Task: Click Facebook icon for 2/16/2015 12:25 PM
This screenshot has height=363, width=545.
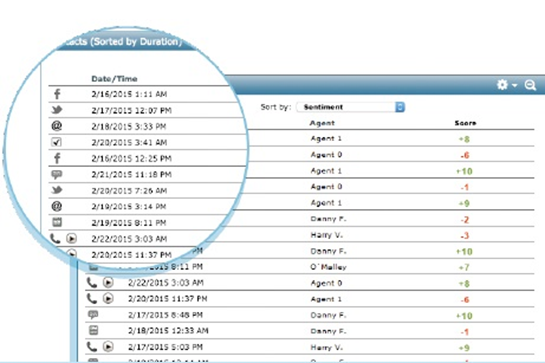Action: pos(57,158)
